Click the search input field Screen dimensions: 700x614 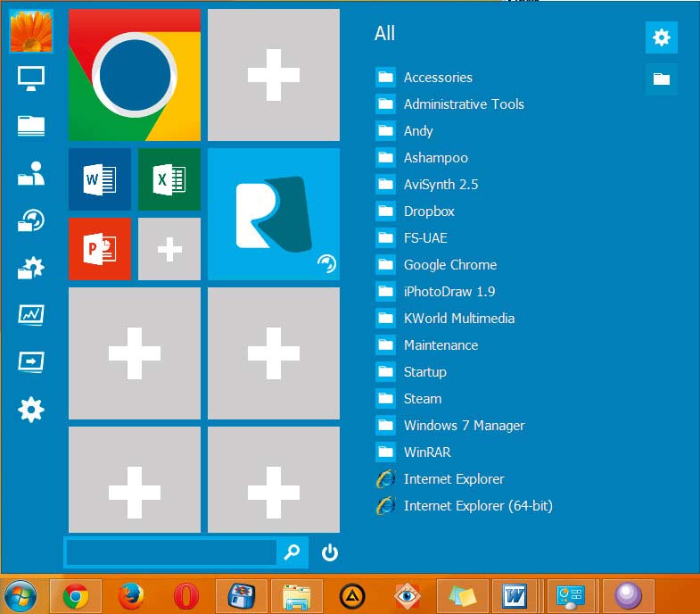tap(171, 552)
